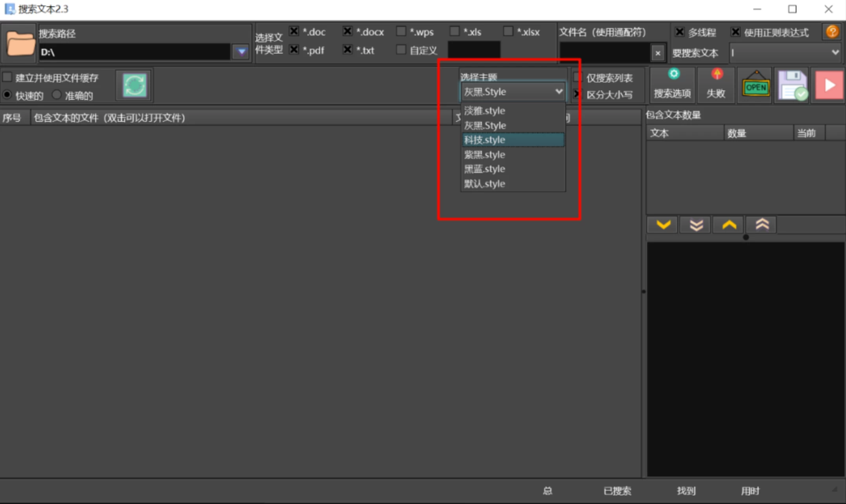Toggle the *.wps file type checkbox
Screen dimensions: 846x504
(x=401, y=31)
